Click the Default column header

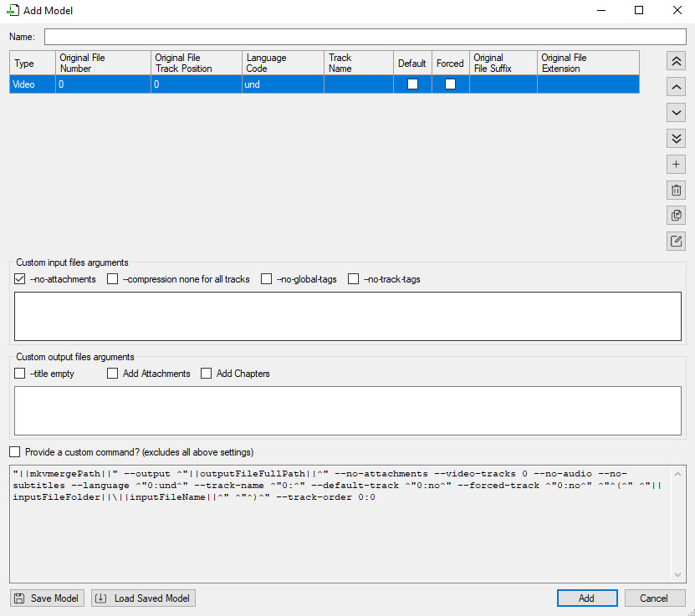pyautogui.click(x=412, y=63)
